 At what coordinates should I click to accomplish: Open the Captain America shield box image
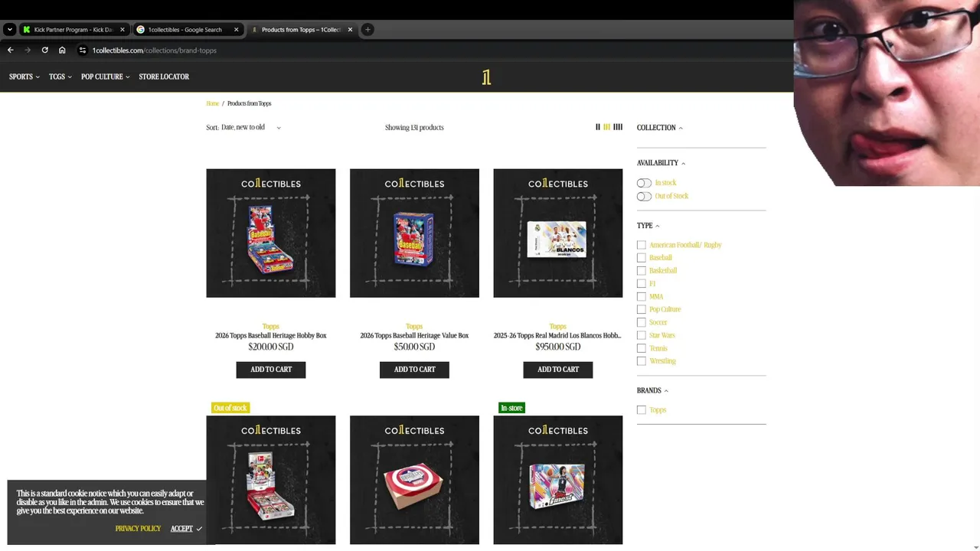(414, 480)
